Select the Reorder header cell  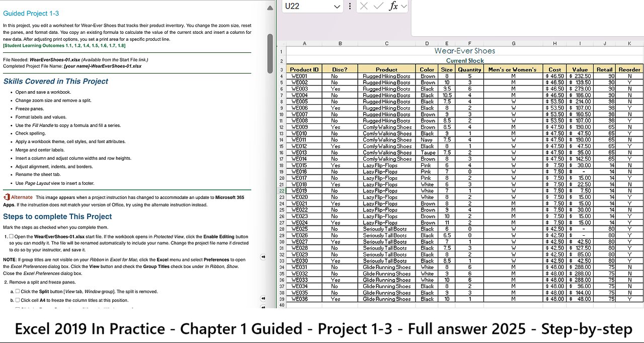[629, 70]
